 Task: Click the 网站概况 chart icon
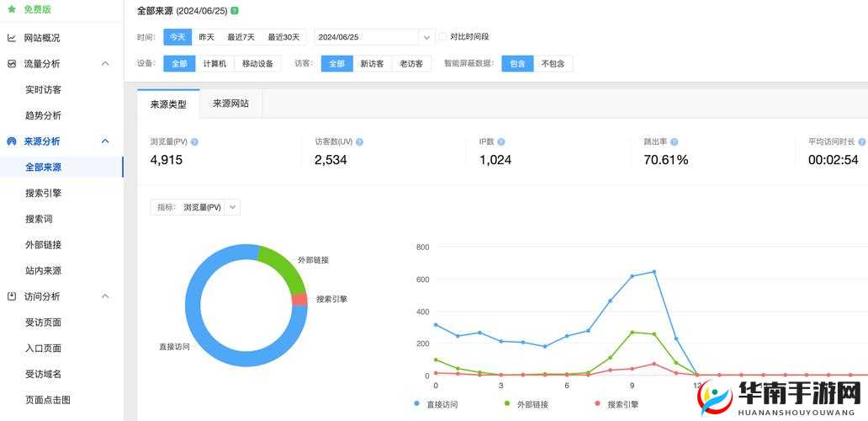[12, 38]
